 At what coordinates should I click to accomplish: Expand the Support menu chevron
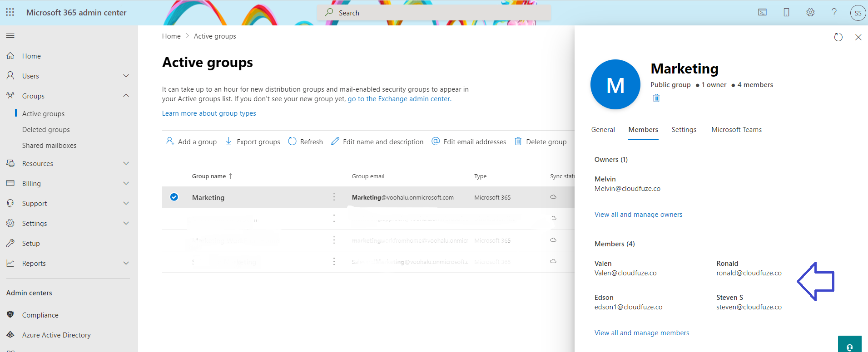[126, 203]
